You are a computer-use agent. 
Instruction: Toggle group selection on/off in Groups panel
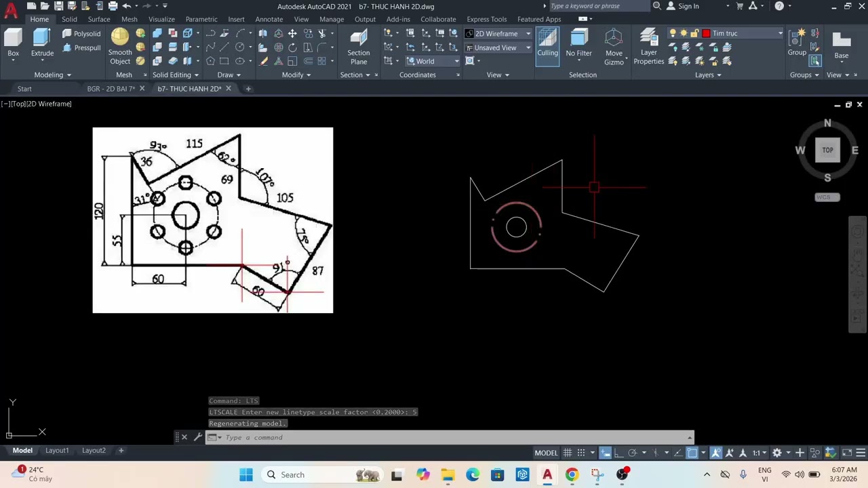[815, 61]
